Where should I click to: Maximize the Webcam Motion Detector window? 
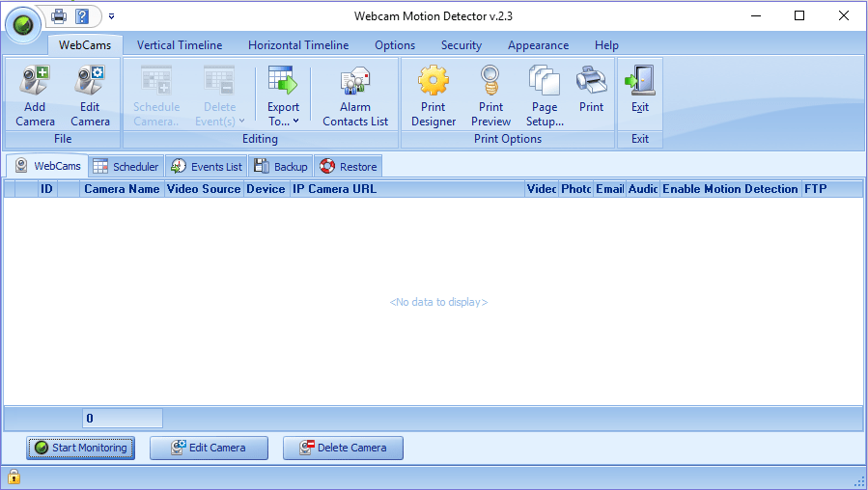(799, 15)
